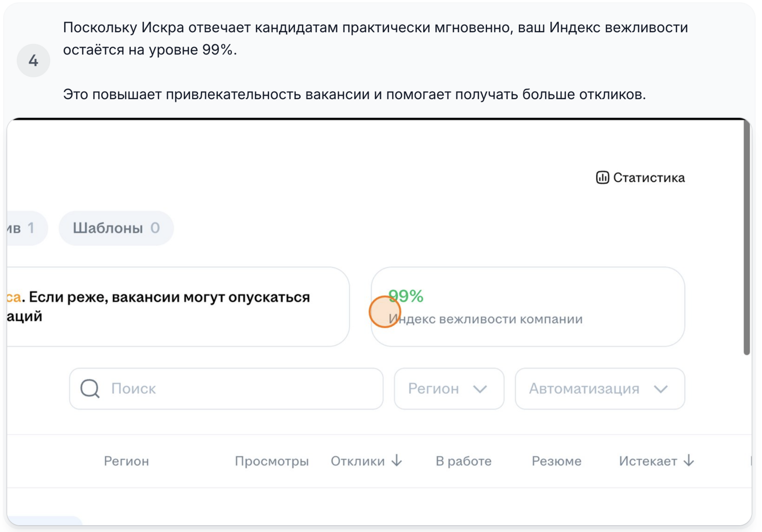Click the В работе column header
The height and width of the screenshot is (532, 762).
click(x=463, y=461)
